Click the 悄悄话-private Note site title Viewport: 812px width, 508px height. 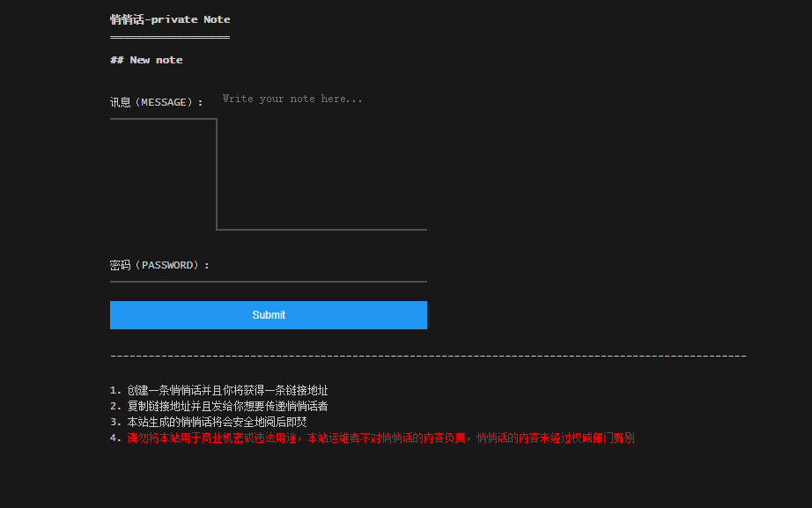point(170,19)
